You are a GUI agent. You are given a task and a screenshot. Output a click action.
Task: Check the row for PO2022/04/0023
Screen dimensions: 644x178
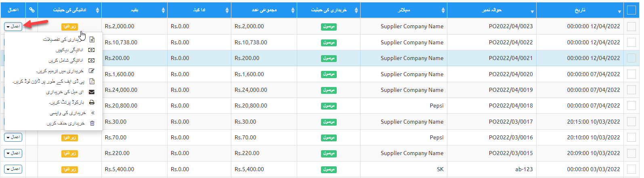tap(631, 27)
